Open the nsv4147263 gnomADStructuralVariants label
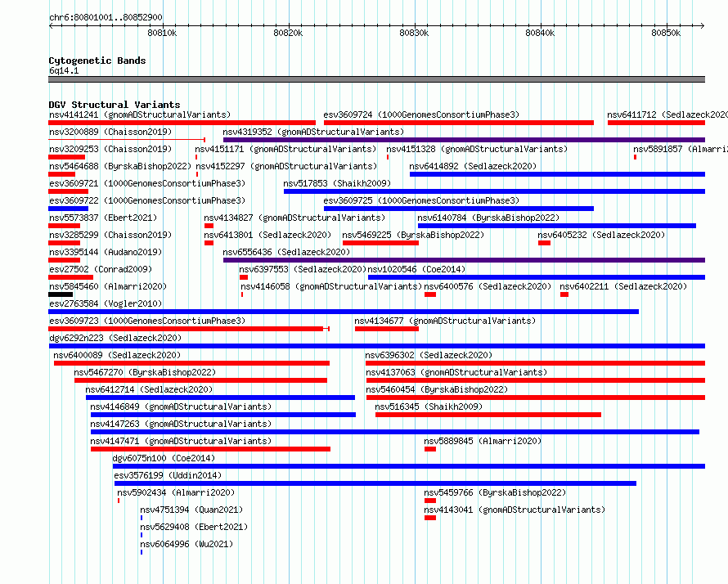 181,424
